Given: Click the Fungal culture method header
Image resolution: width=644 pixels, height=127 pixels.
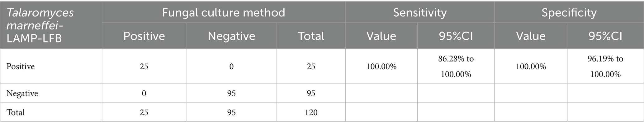Looking at the screenshot, I should pyautogui.click(x=223, y=12).
